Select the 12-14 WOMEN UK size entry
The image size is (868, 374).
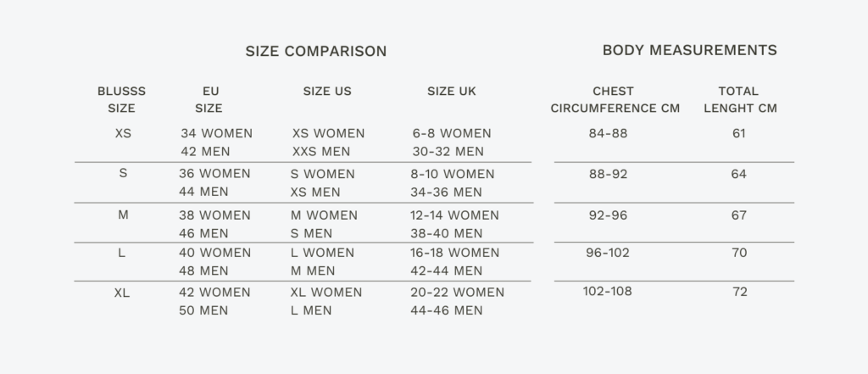tap(455, 215)
